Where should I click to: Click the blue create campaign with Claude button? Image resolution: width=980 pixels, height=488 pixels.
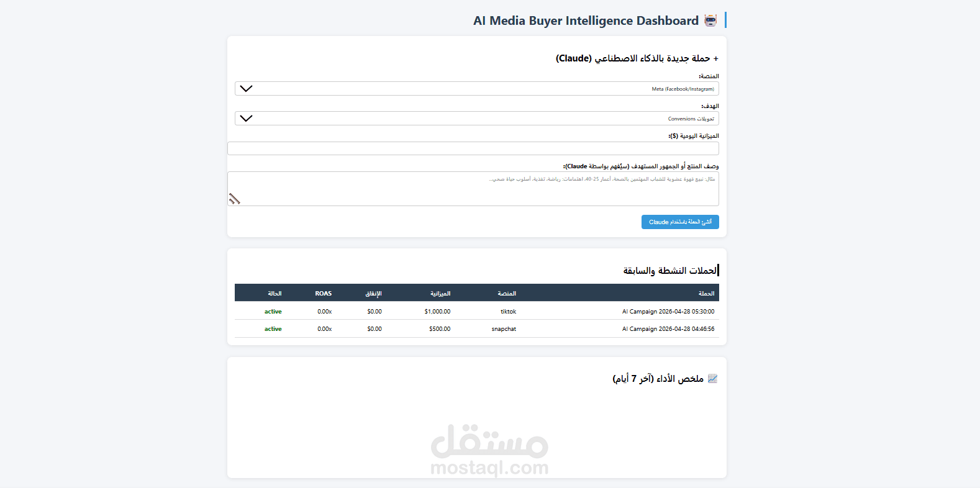(x=680, y=222)
